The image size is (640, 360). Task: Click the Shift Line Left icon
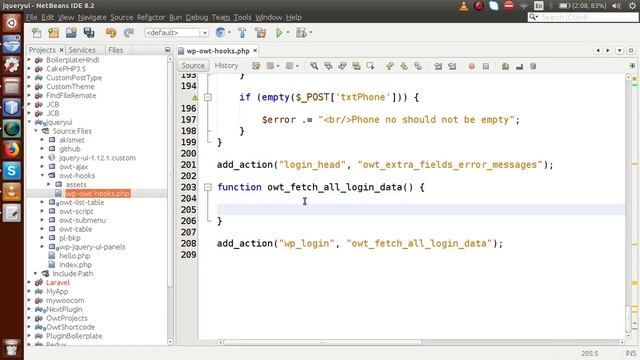[438, 66]
